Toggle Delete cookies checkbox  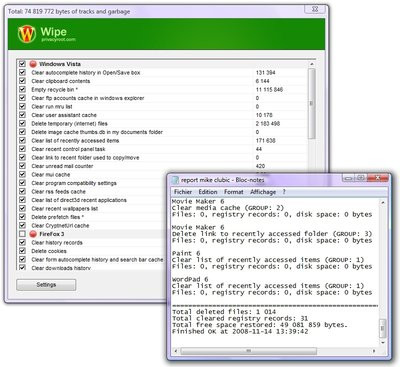click(x=22, y=251)
